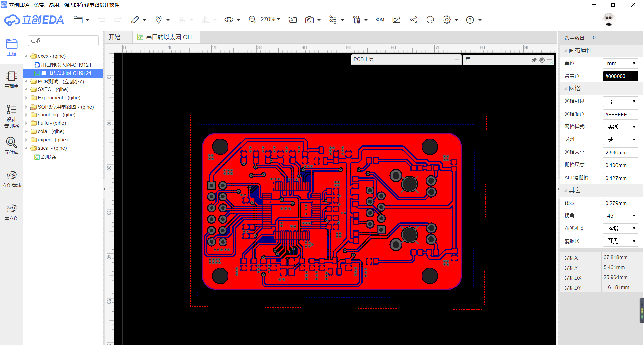Open the settings gear in toolbar

pyautogui.click(x=447, y=20)
